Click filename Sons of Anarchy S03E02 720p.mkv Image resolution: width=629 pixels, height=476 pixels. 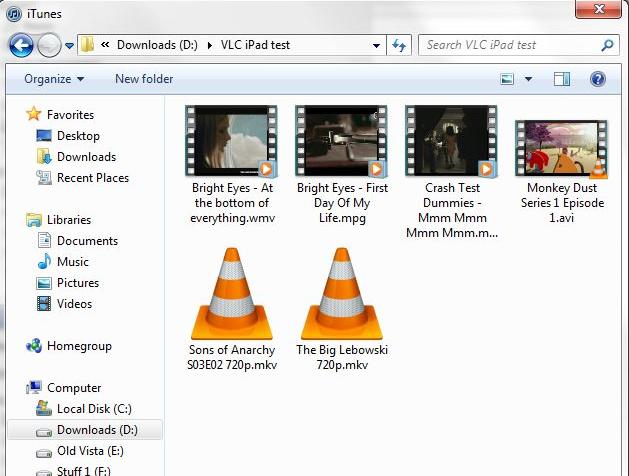(x=232, y=357)
